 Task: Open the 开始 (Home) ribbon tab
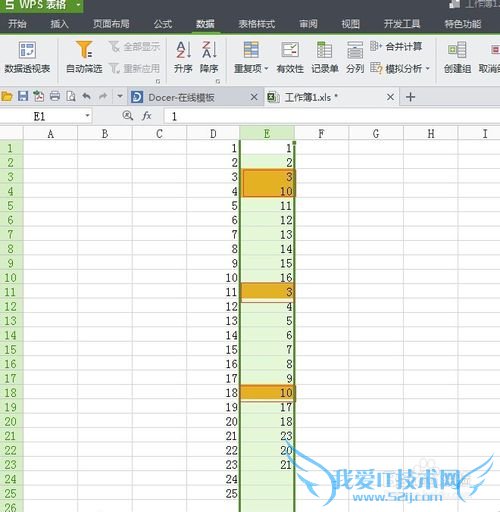coord(17,24)
